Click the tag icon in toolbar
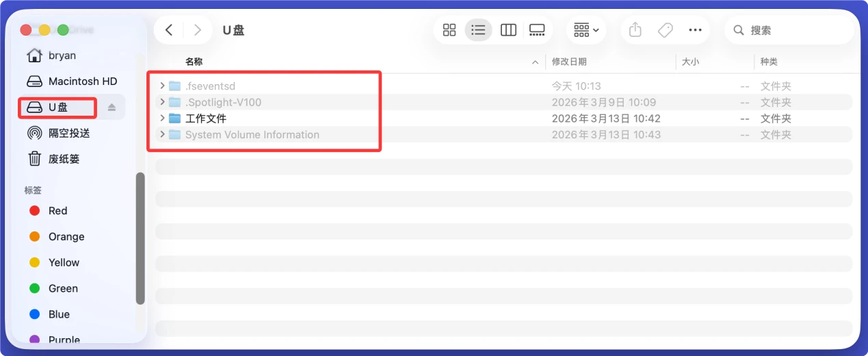 pyautogui.click(x=665, y=30)
